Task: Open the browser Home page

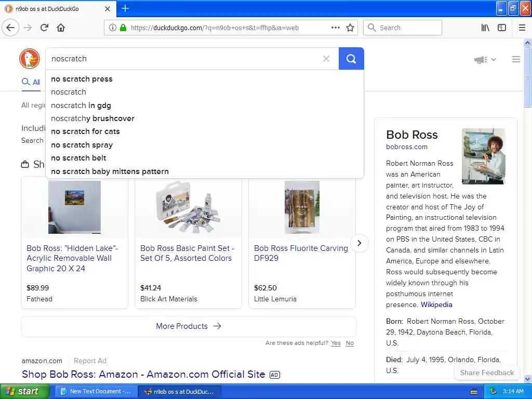Action: (61, 28)
